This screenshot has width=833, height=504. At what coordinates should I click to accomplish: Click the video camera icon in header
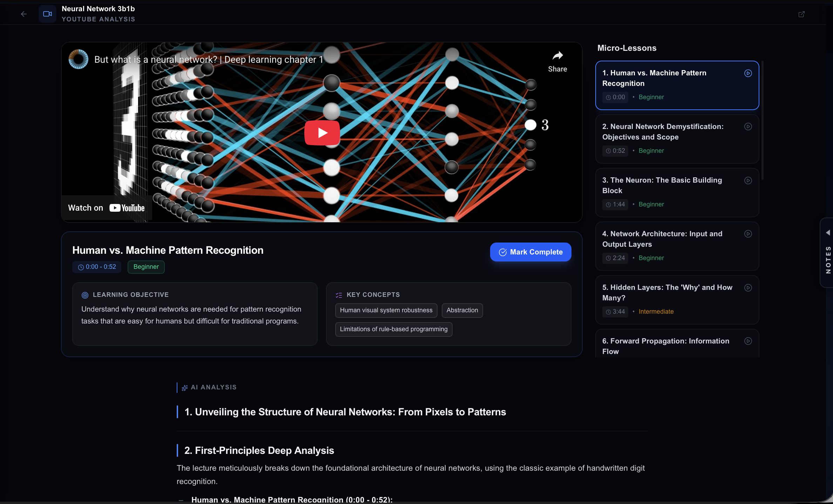[x=47, y=14]
